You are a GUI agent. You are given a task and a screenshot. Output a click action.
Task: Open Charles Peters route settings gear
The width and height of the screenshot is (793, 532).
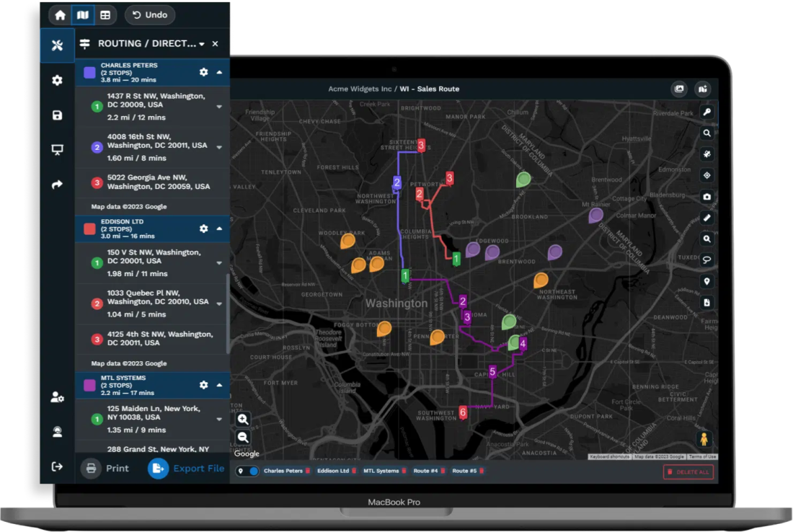click(203, 72)
